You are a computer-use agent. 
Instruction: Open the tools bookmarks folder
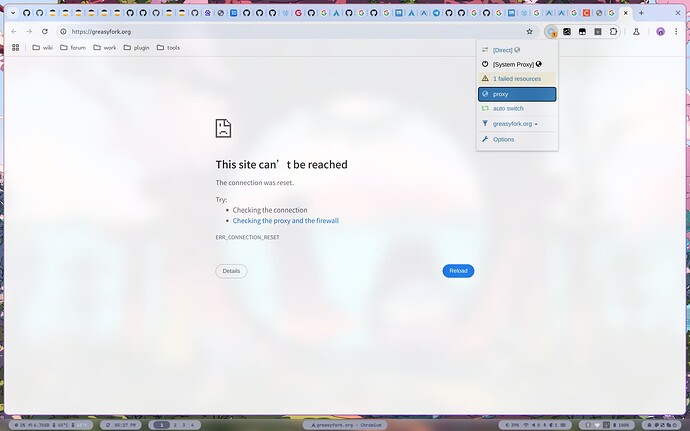tap(168, 48)
